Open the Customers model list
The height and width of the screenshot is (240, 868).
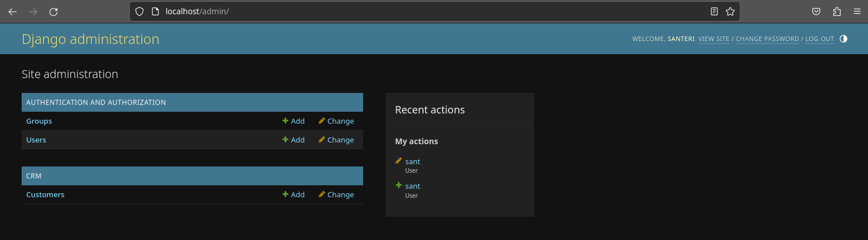coord(46,194)
